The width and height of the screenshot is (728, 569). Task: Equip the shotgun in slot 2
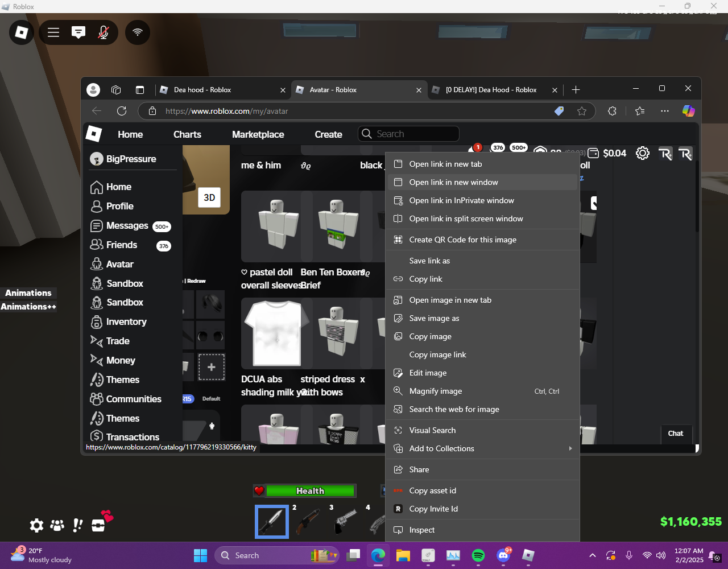[308, 521]
